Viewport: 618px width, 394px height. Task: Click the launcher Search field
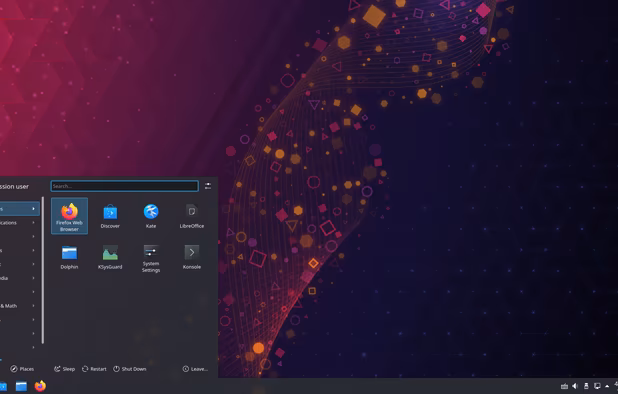(x=125, y=186)
